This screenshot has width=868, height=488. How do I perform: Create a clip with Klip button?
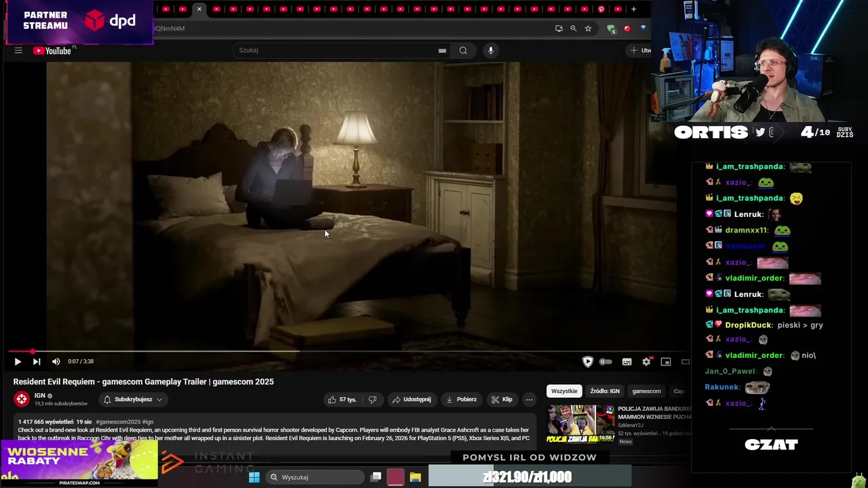502,399
